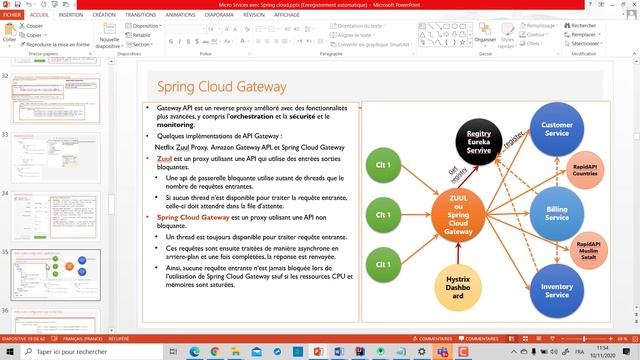Toggle italic (I) formatting
Viewport: 640px width, 360px height.
point(180,41)
